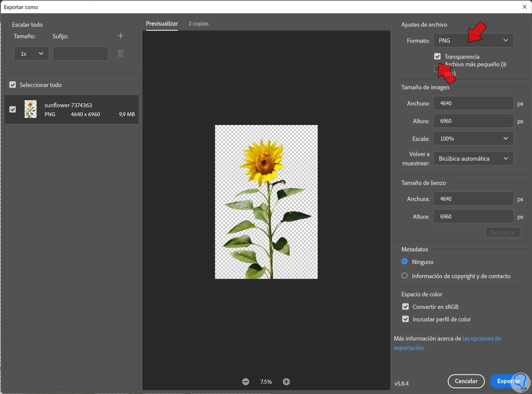Toggle the Transparencia checkbox
532x394 pixels.
(x=437, y=56)
